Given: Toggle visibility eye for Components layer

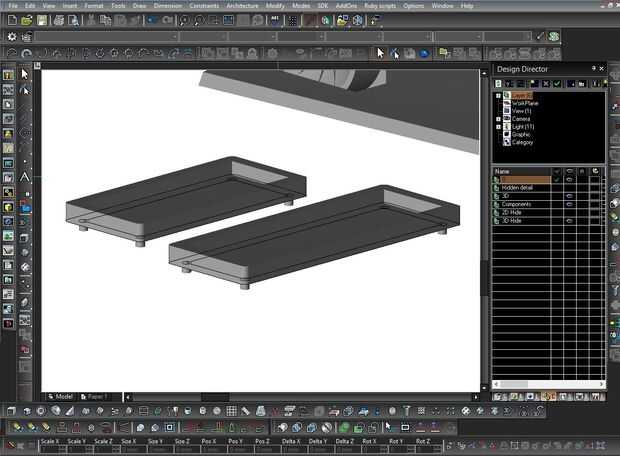Looking at the screenshot, I should [x=569, y=204].
